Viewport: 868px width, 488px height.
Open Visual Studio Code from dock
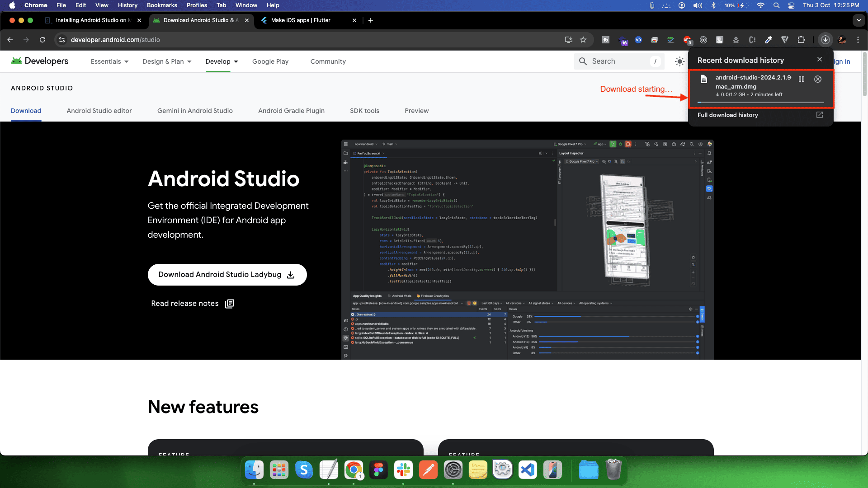528,470
